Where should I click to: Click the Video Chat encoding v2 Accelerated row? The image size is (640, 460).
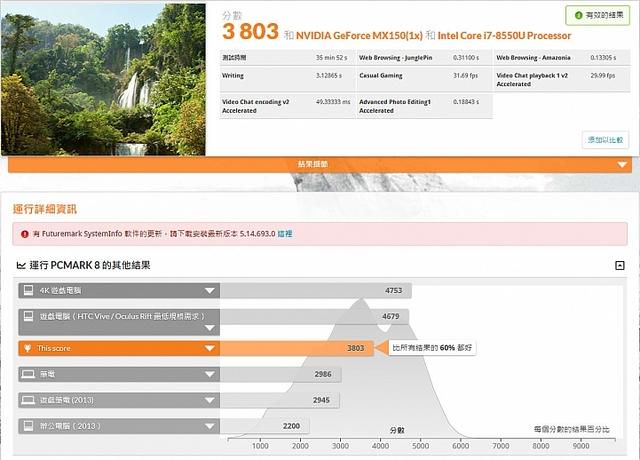(287, 106)
